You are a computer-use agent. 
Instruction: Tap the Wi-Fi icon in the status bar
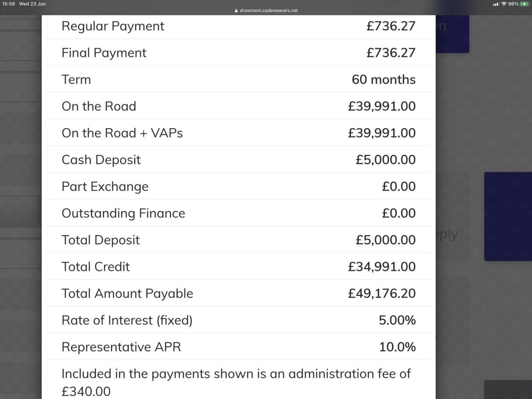504,4
